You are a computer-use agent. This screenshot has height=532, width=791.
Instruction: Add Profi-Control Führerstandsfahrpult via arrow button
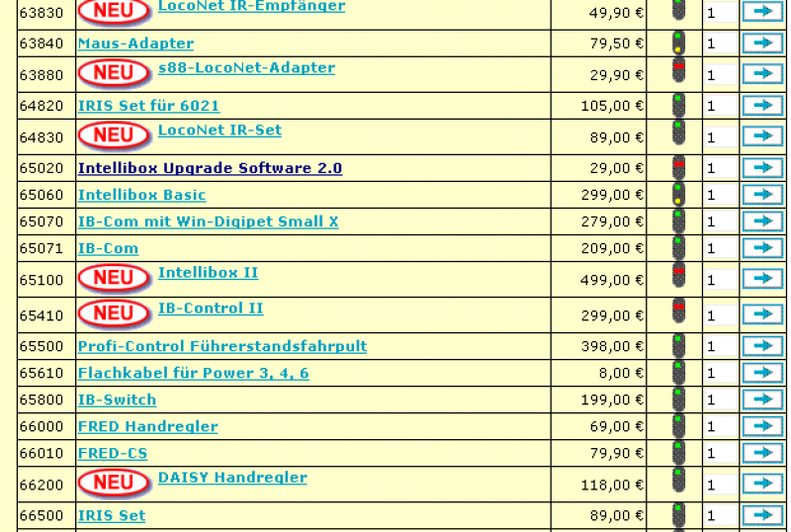point(762,346)
